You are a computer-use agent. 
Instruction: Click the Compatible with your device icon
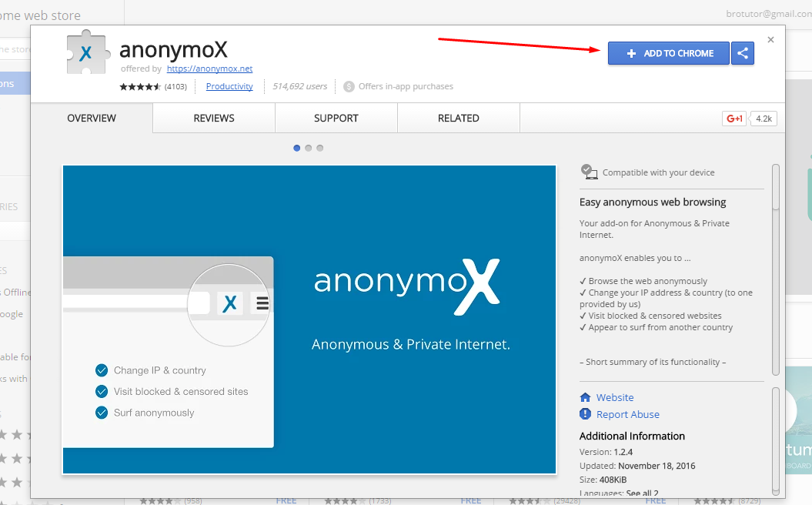pos(589,172)
